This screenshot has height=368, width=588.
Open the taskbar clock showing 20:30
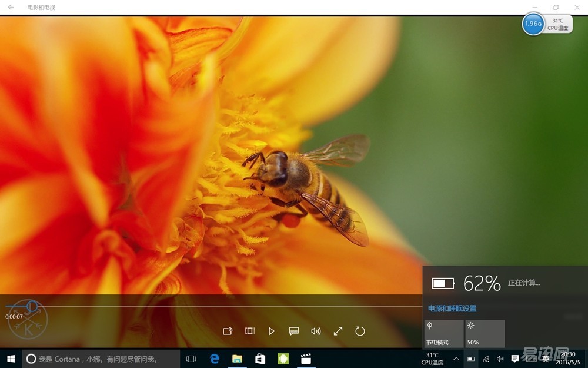coord(568,359)
